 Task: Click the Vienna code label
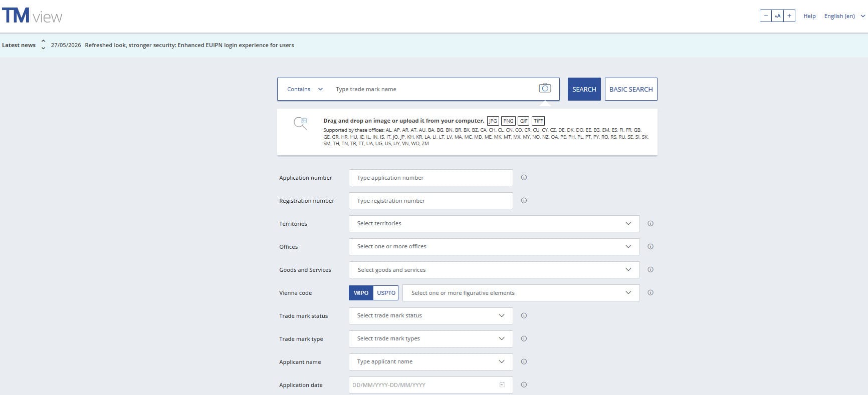(x=295, y=293)
